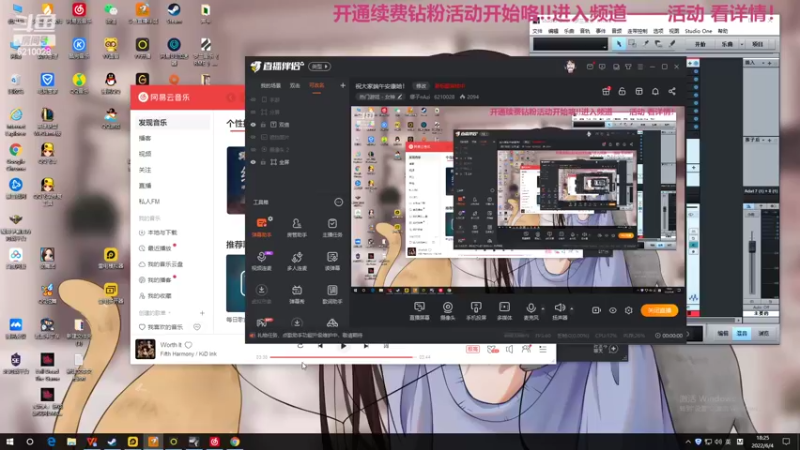Image resolution: width=800 pixels, height=450 pixels.
Task: Open the microphone volume dropdown arrow
Action: (543, 309)
